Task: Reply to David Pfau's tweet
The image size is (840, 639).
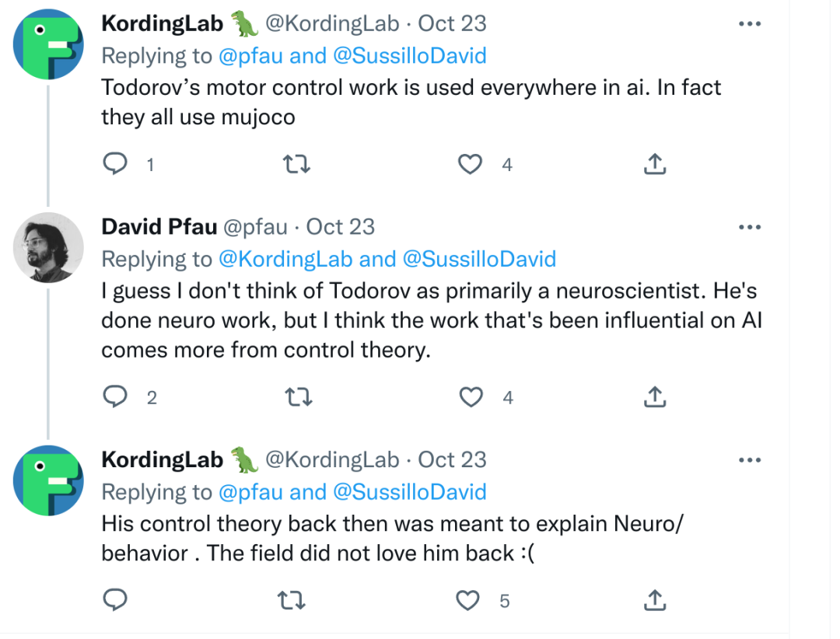Action: [x=115, y=397]
